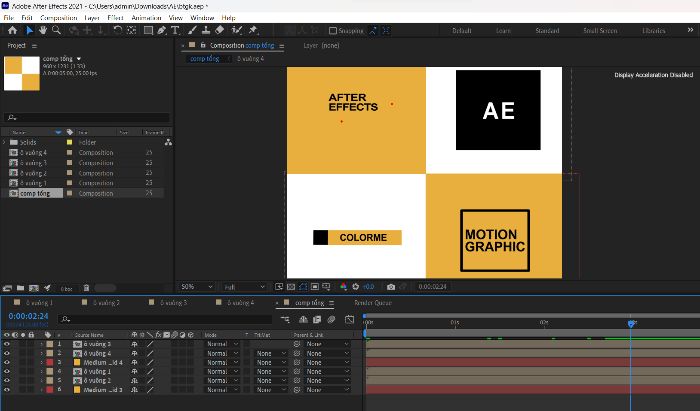This screenshot has width=700, height=411.
Task: Click the timeline layer search field
Action: click(x=165, y=319)
